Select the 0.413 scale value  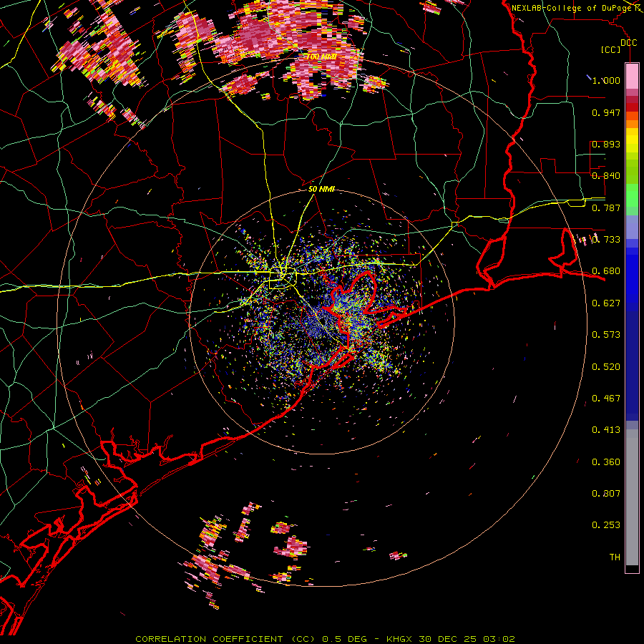[x=606, y=430]
